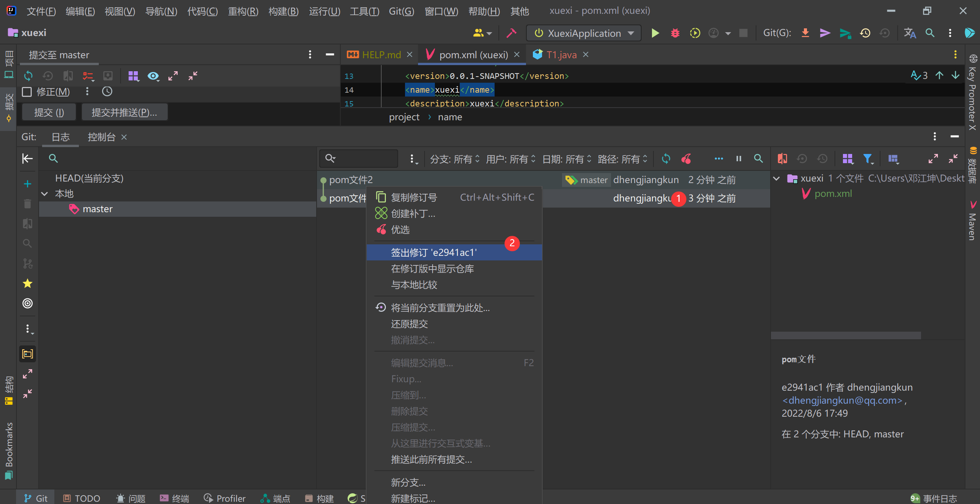The image size is (980, 504).
Task: Click the cherry-pick icon in log toolbar
Action: (x=686, y=159)
